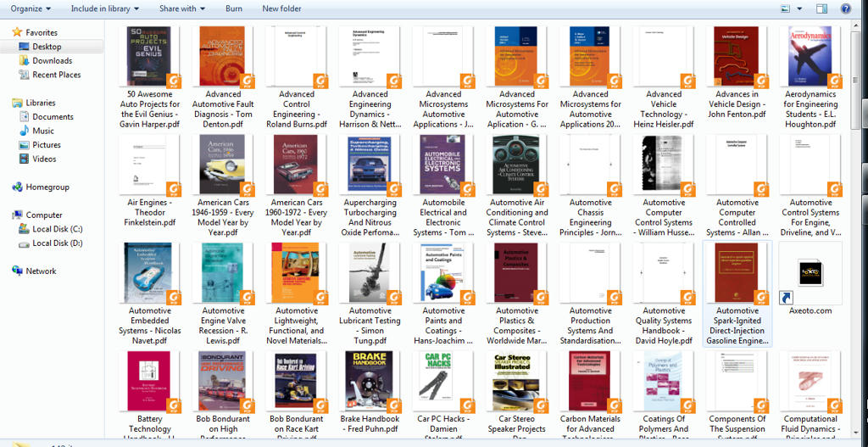868x447 pixels.
Task: Select Network in the sidebar
Action: coord(34,271)
